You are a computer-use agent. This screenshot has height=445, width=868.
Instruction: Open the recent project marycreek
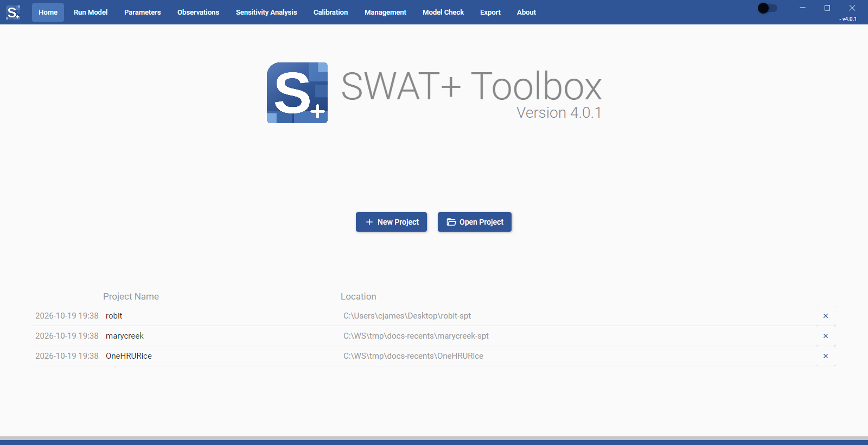(125, 336)
